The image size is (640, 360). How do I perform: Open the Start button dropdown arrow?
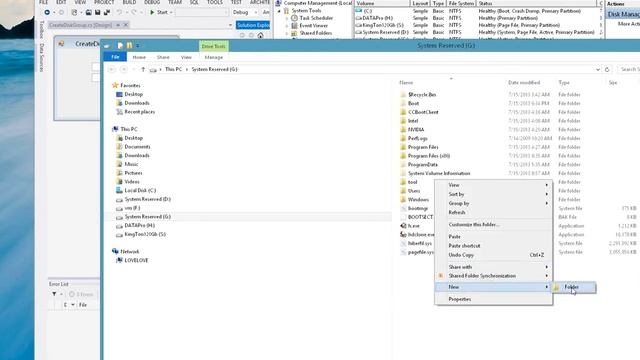click(171, 12)
